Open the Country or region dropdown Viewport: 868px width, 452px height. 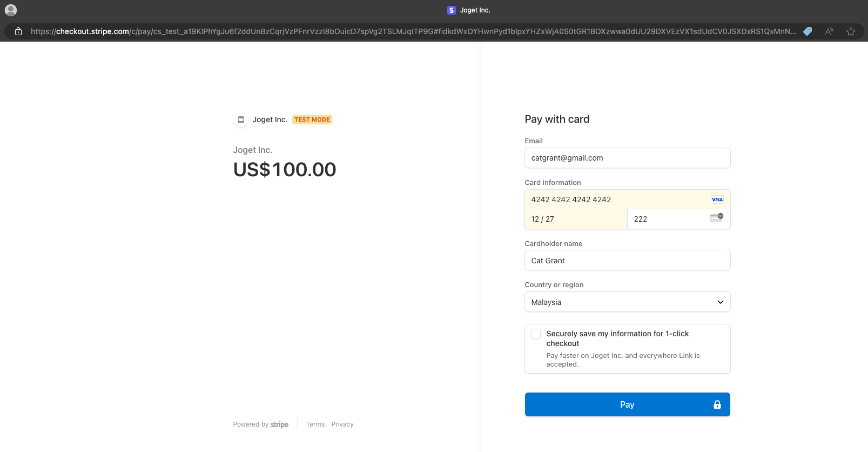[627, 302]
